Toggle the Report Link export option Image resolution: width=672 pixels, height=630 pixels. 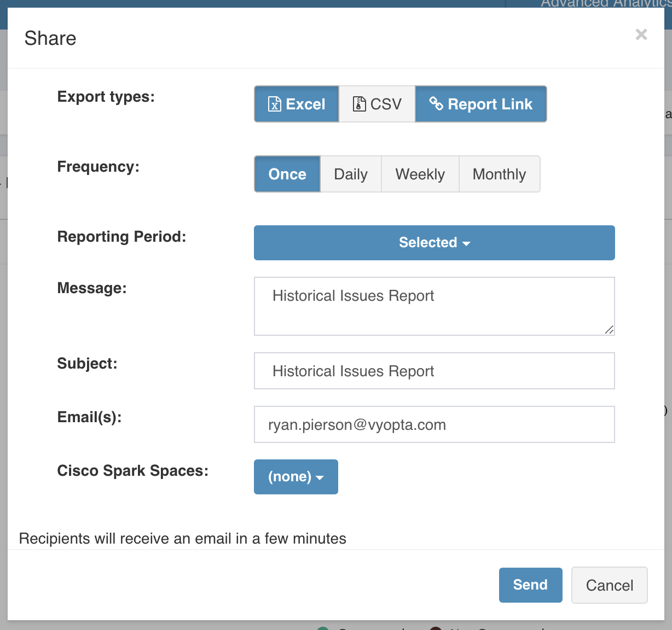[x=481, y=104]
